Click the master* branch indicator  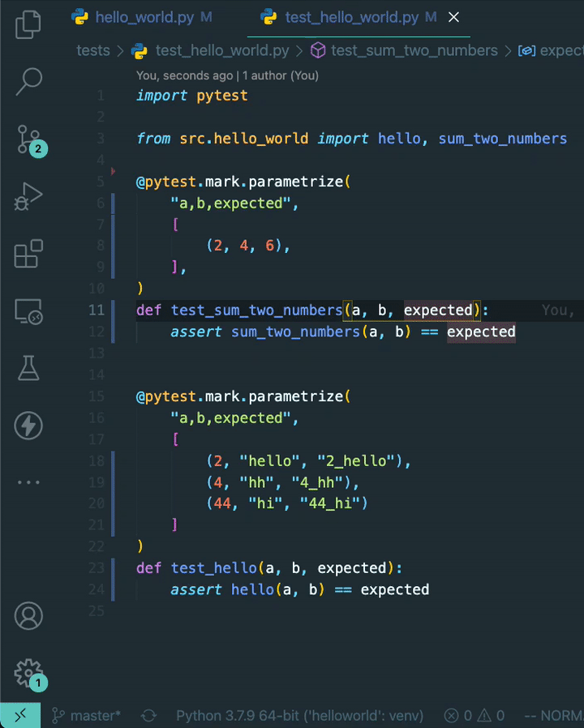click(87, 715)
